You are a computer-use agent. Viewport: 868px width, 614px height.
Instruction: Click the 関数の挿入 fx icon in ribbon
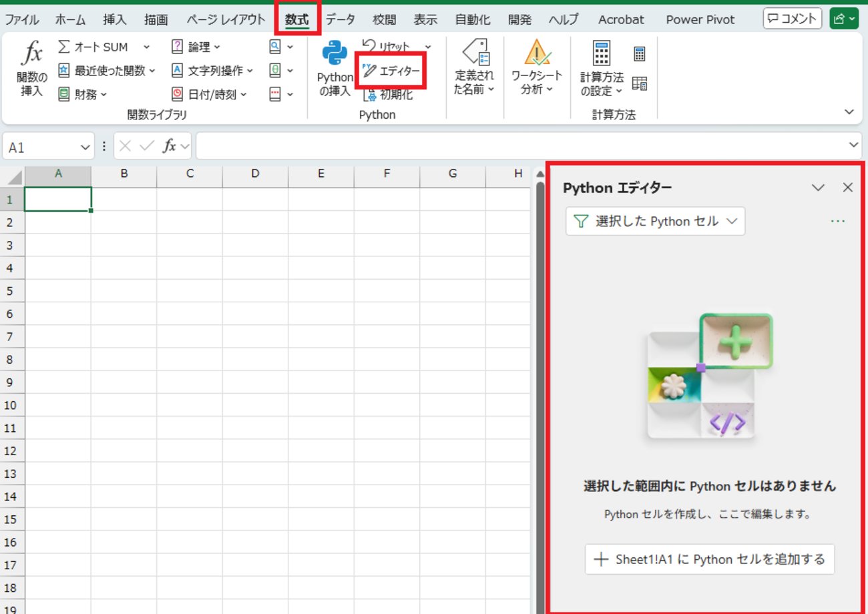[x=31, y=53]
